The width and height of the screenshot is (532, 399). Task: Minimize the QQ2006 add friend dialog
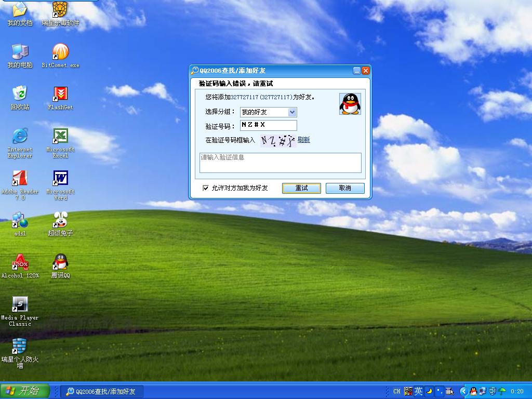(x=356, y=71)
